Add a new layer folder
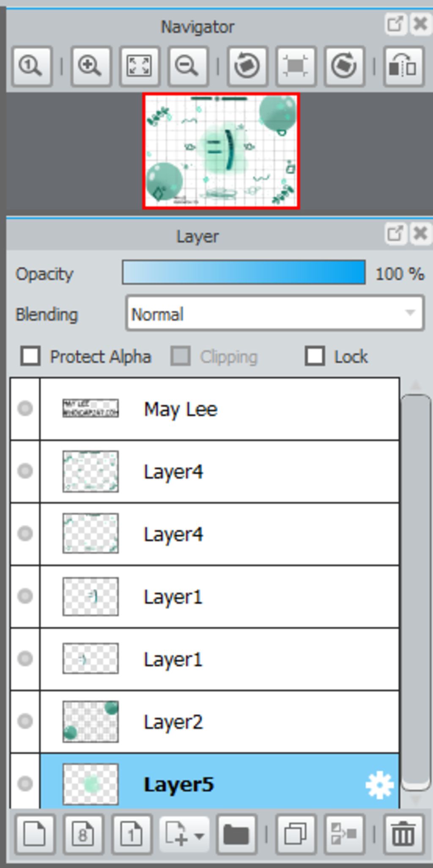This screenshot has width=433, height=868. [236, 835]
